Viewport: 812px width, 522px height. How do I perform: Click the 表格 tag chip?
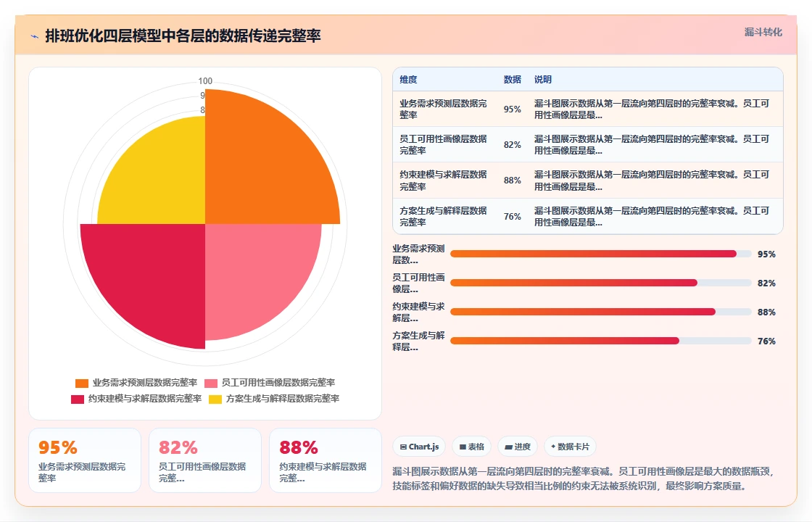(472, 447)
